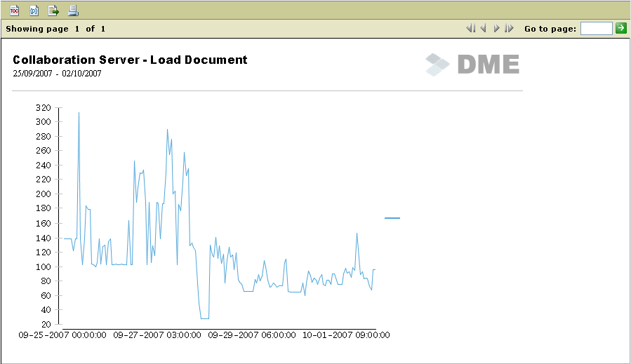Image resolution: width=631 pixels, height=364 pixels.
Task: Select the 320 label on the y-axis
Action: click(44, 107)
